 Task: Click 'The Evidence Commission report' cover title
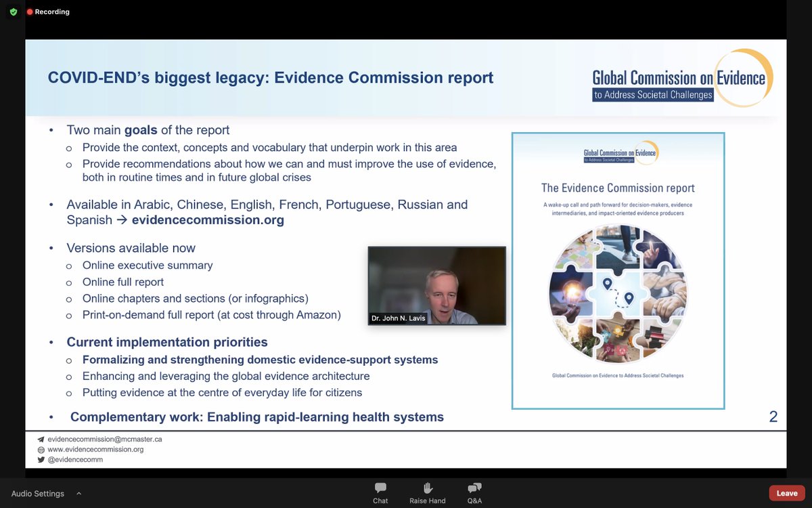pyautogui.click(x=618, y=188)
